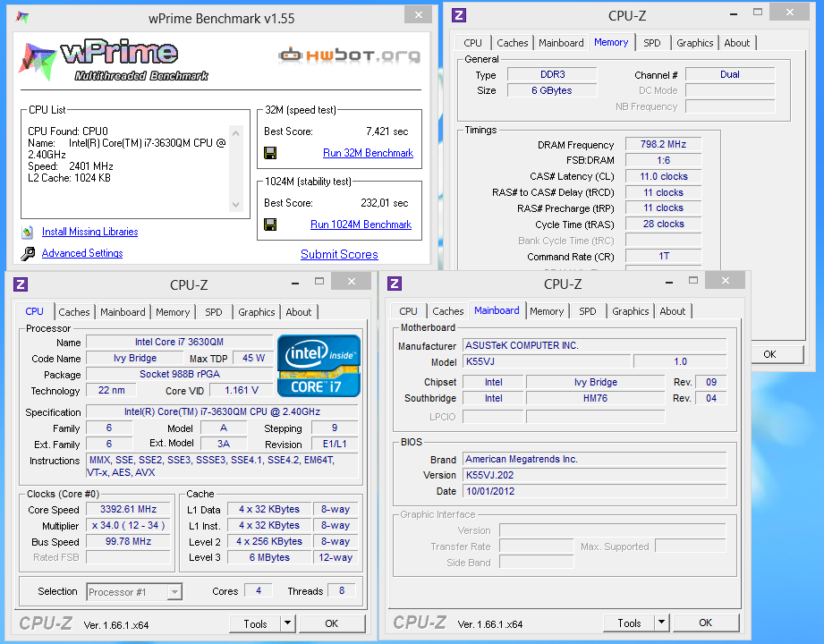Click OK in CPU-Z Mainboard window
The height and width of the screenshot is (644, 824).
706,623
